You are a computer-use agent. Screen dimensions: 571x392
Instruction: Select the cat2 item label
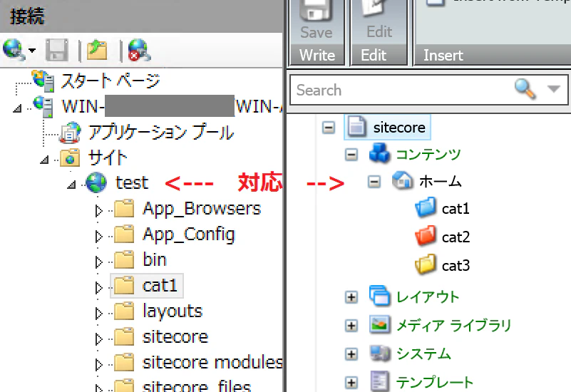click(456, 237)
